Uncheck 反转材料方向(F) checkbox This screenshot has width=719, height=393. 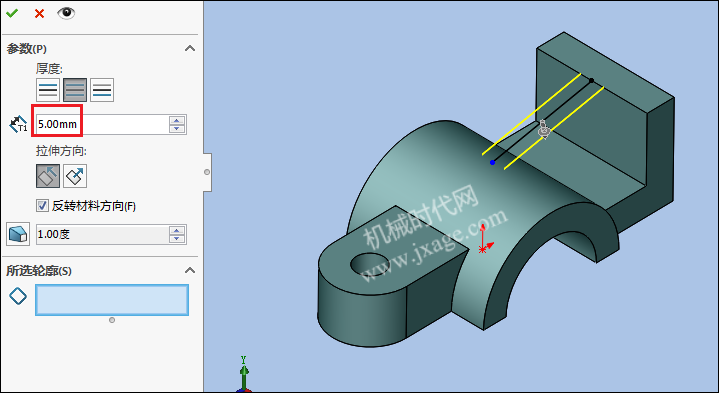coord(42,206)
